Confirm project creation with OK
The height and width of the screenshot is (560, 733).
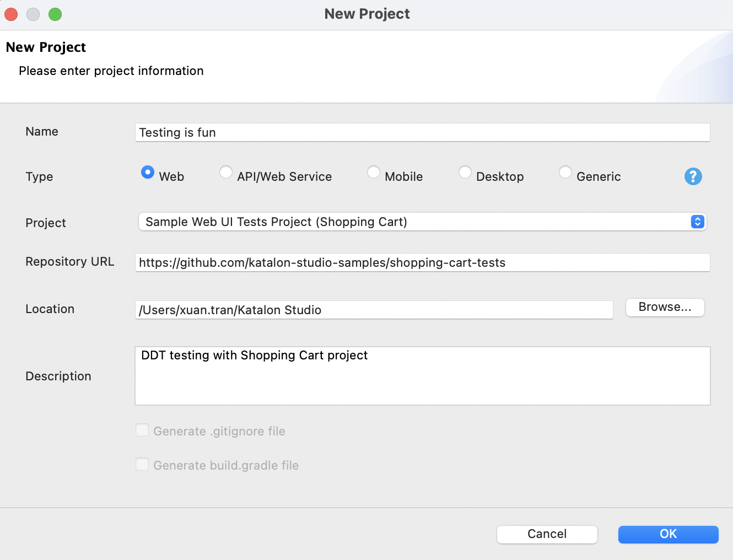point(668,534)
